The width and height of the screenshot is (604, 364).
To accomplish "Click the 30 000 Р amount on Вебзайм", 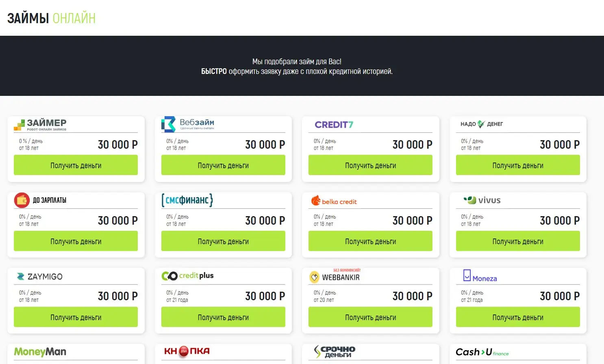I will (265, 145).
